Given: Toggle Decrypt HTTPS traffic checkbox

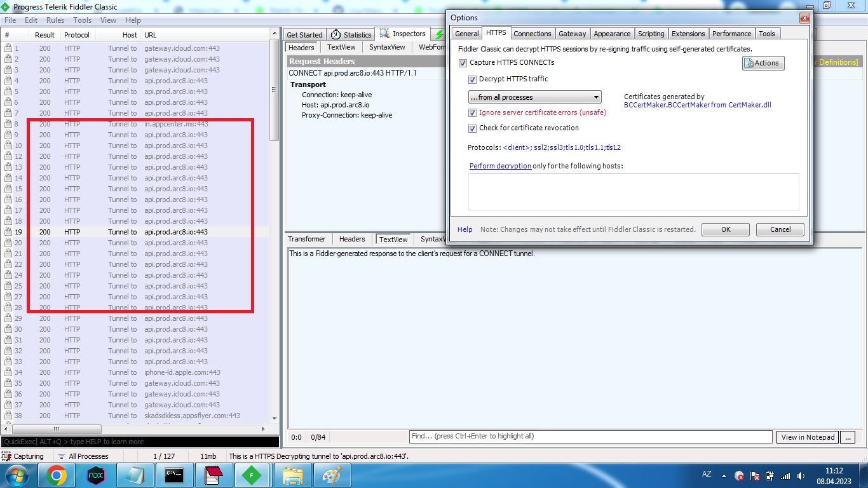Looking at the screenshot, I should (472, 79).
